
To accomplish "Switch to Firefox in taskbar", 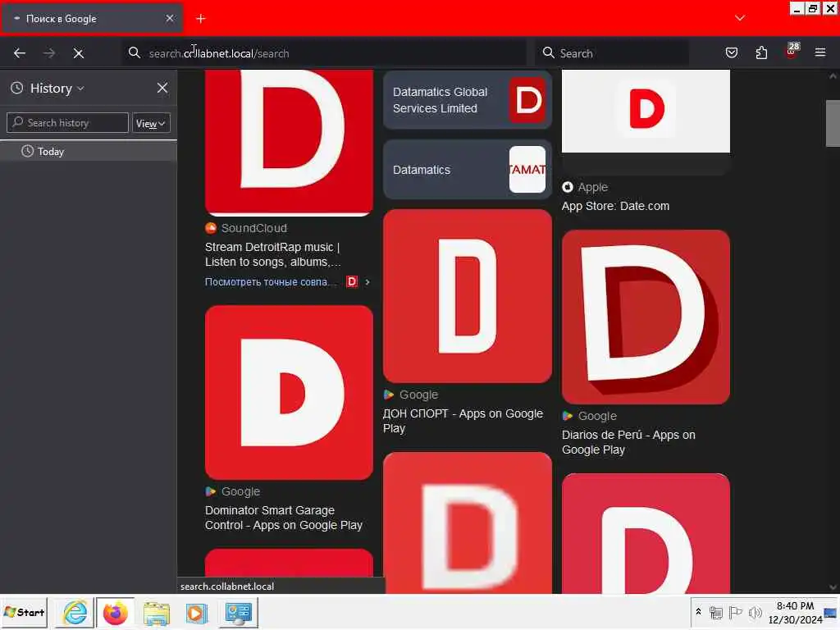I will tap(115, 612).
